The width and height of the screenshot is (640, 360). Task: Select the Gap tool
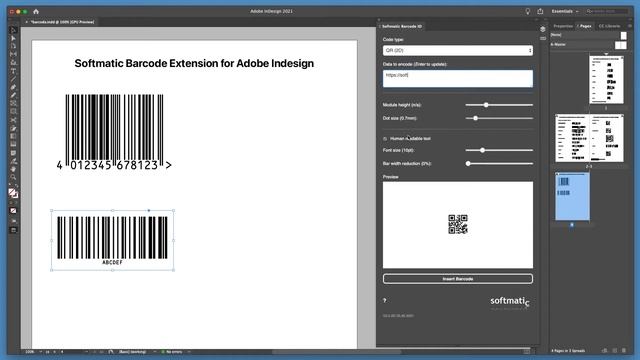coord(13,54)
